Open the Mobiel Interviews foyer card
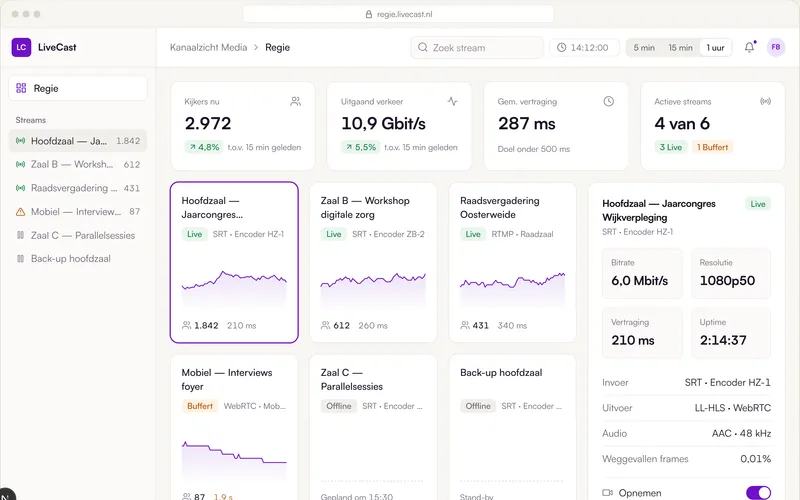Image resolution: width=800 pixels, height=500 pixels. [234, 428]
